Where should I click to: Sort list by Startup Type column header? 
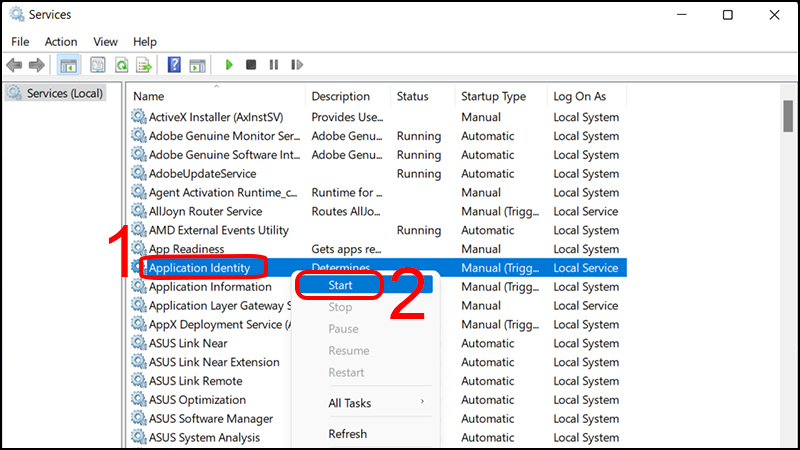[x=493, y=96]
